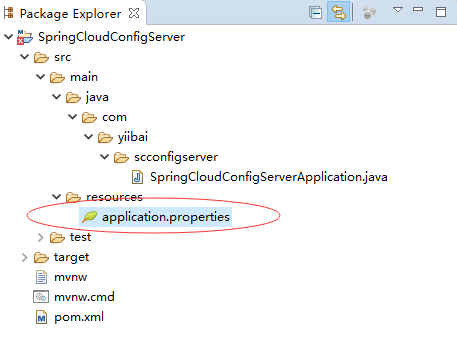This screenshot has height=362, width=457.
Task: Click the Collapse All toolbar icon
Action: (x=315, y=13)
